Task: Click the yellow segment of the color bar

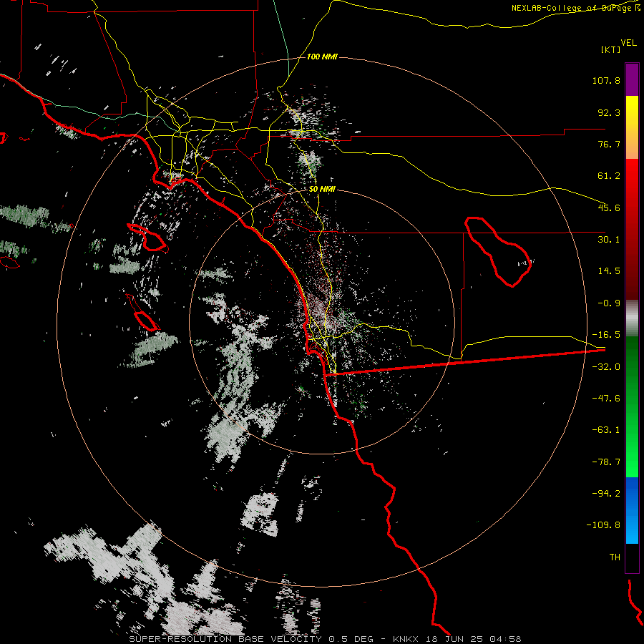Action: (632, 127)
